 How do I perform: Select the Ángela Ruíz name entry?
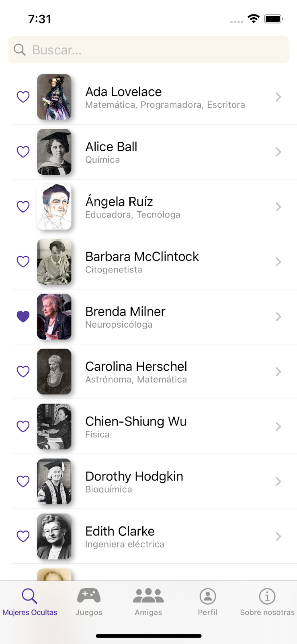click(119, 201)
